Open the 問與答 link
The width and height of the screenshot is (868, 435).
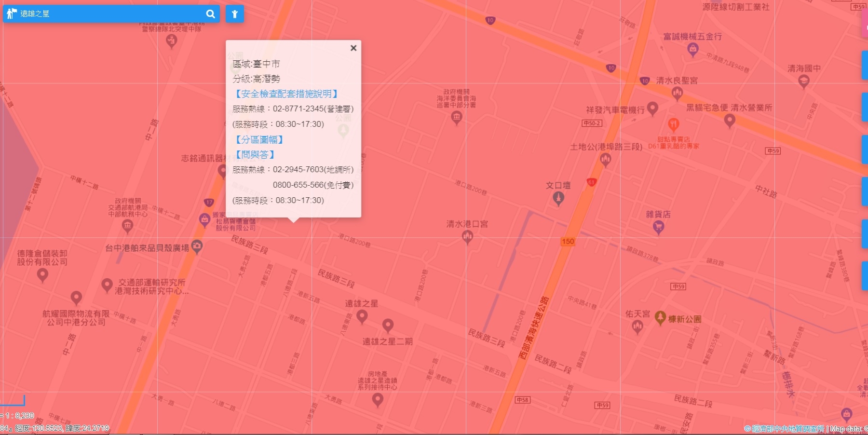255,154
